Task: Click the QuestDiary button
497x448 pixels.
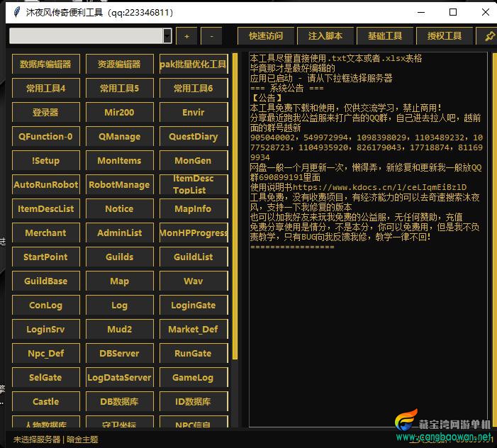Action: click(x=194, y=137)
